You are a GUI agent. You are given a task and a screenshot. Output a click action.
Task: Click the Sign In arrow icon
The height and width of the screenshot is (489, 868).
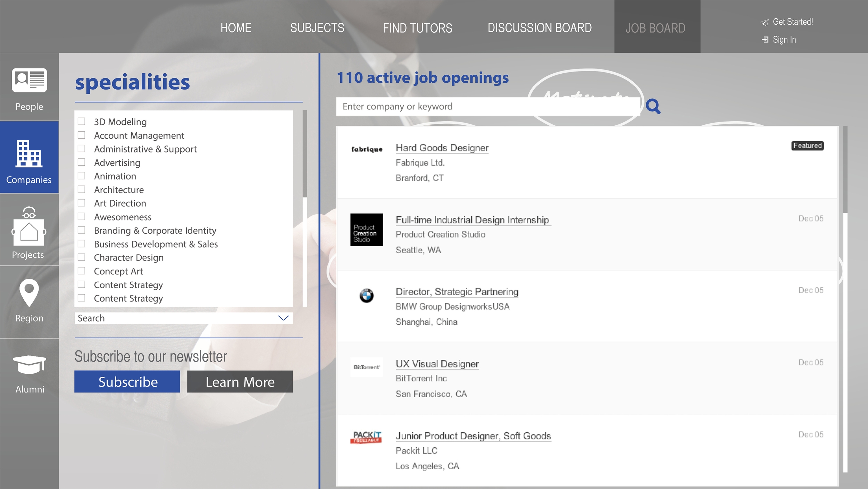point(765,40)
